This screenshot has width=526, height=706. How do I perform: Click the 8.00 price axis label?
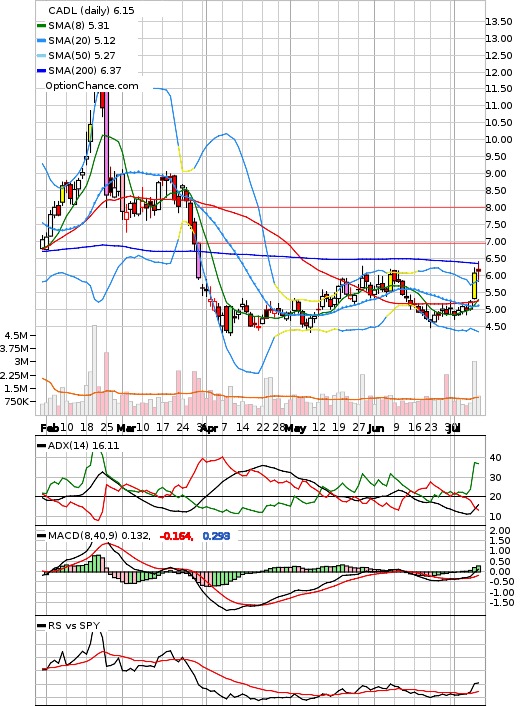click(499, 208)
